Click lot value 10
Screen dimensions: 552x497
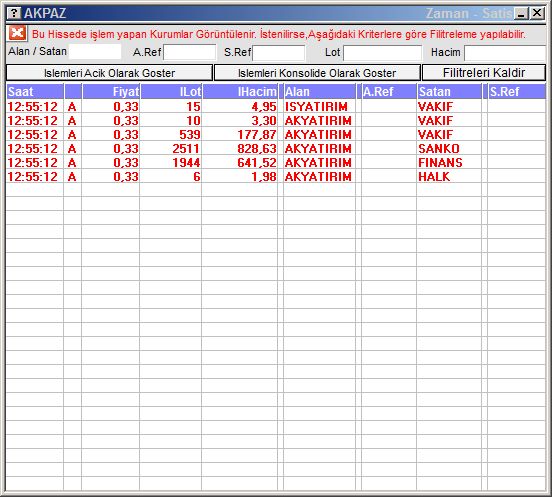point(193,121)
